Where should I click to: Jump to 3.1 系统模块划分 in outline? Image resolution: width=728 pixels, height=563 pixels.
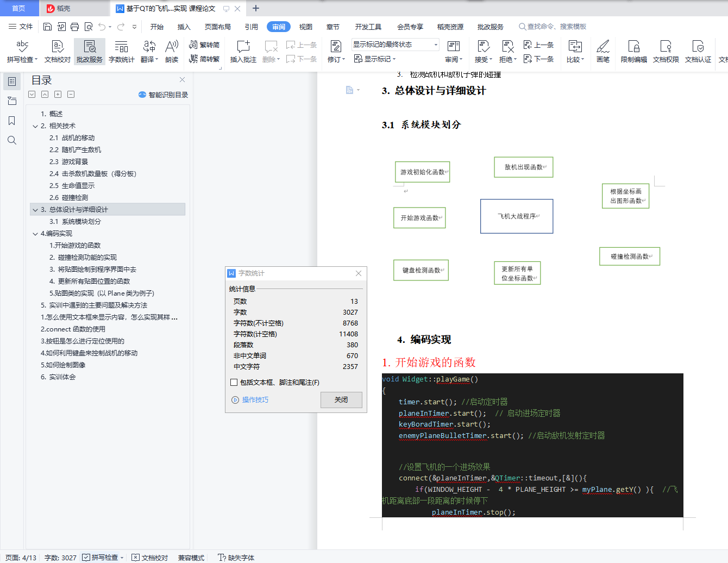coord(75,222)
